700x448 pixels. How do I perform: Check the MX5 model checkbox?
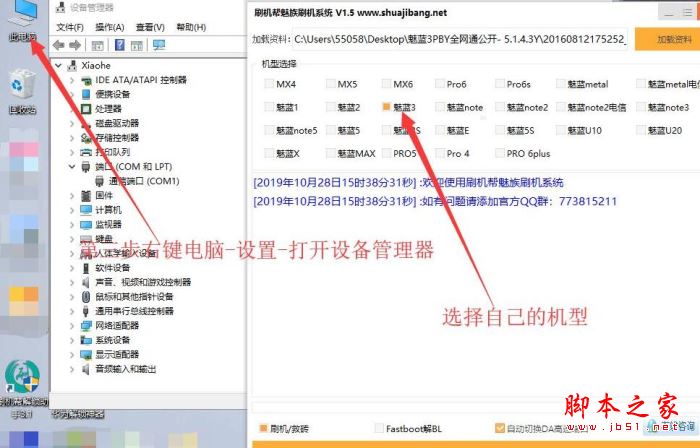point(330,83)
